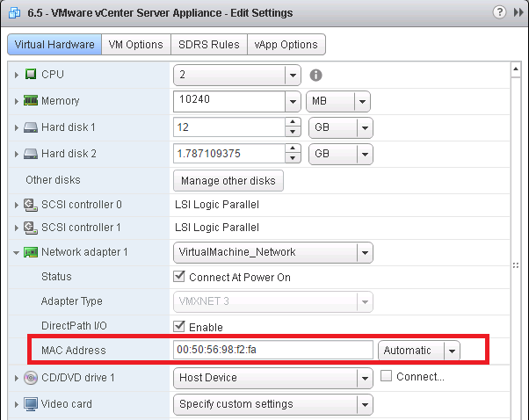
Task: Click the SCSI controller 1 icon
Action: coord(31,228)
